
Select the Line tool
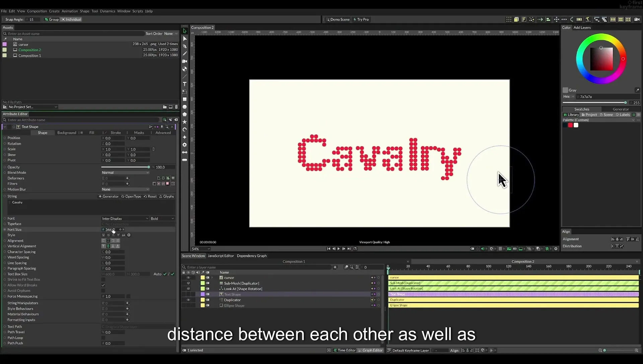tap(185, 77)
